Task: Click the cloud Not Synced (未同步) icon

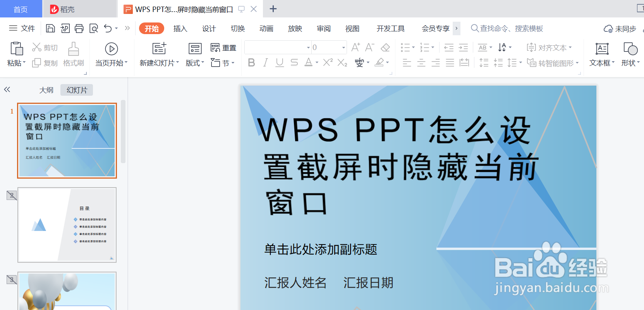Action: coord(608,29)
